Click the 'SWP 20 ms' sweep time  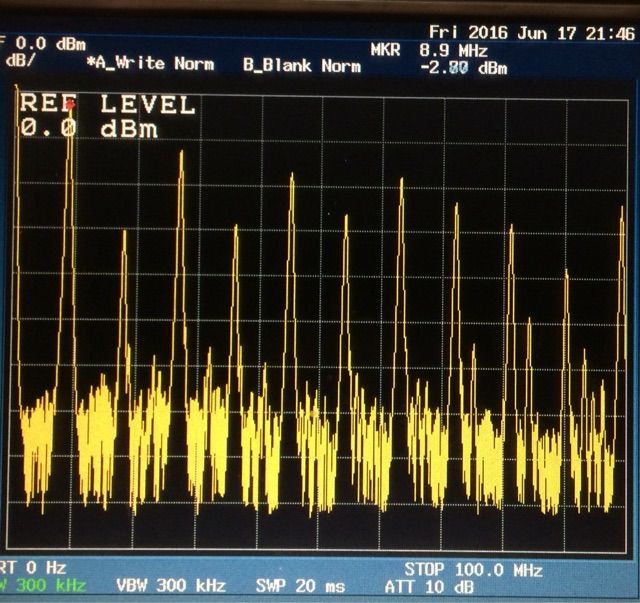[x=300, y=586]
